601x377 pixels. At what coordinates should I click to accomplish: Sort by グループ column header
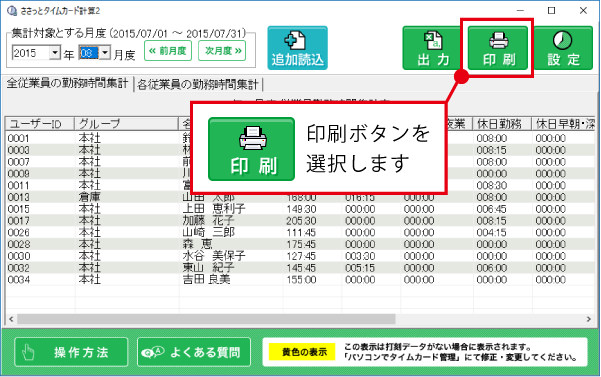tap(126, 124)
